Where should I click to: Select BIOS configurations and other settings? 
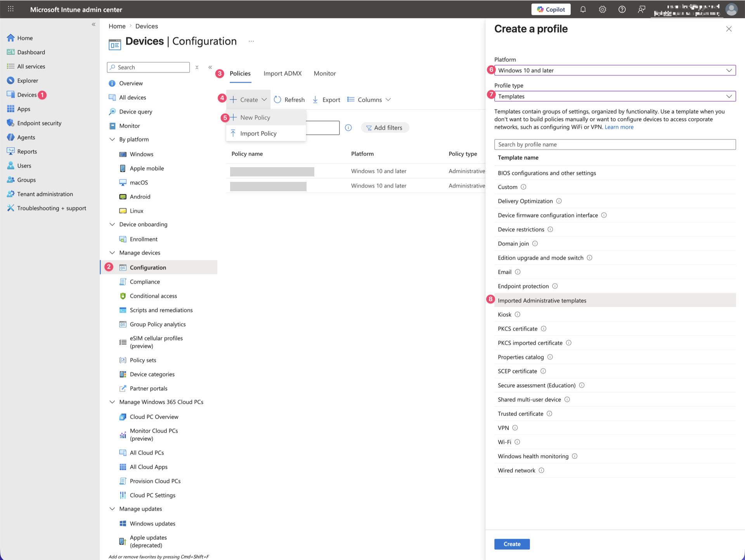coord(615,173)
